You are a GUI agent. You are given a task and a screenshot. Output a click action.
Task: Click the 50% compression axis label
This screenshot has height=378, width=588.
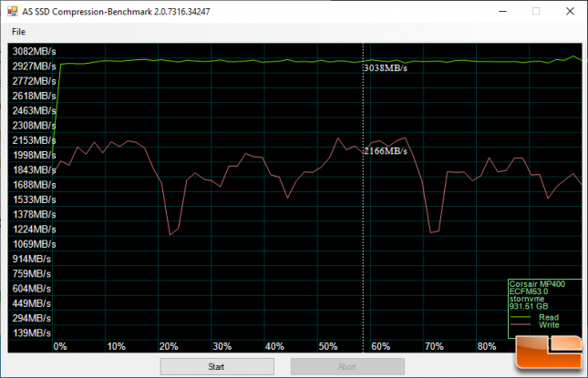pyautogui.click(x=328, y=346)
